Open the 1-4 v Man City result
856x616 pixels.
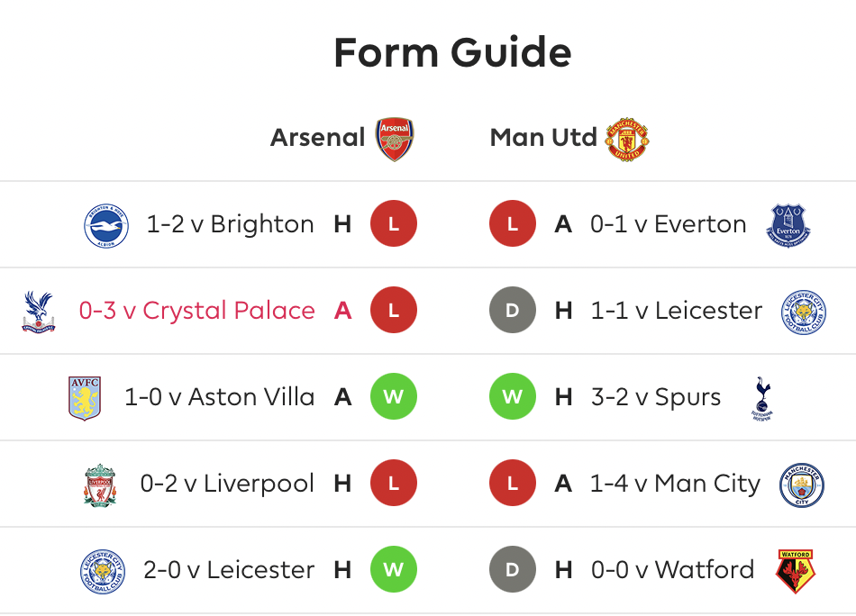tap(675, 484)
